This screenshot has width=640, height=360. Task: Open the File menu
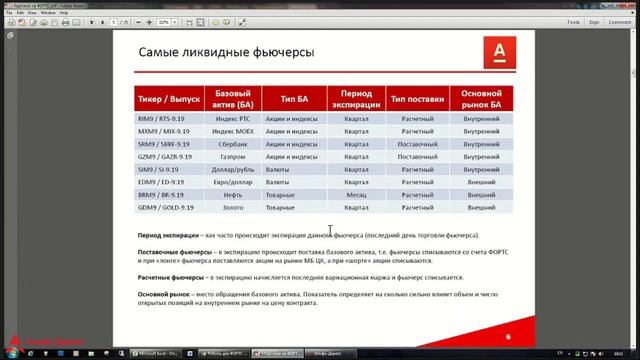9,13
